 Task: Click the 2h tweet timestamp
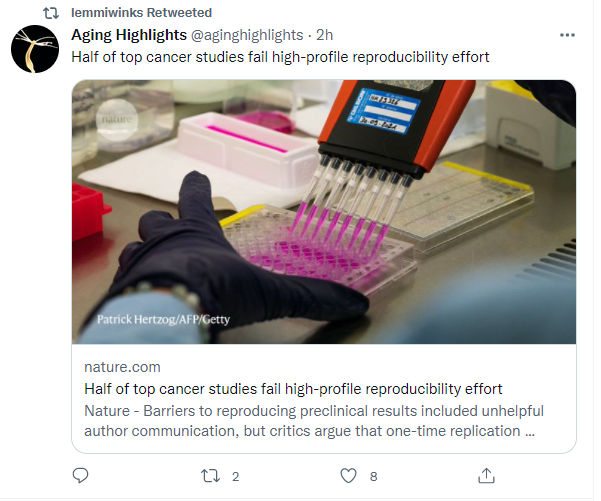(325, 35)
